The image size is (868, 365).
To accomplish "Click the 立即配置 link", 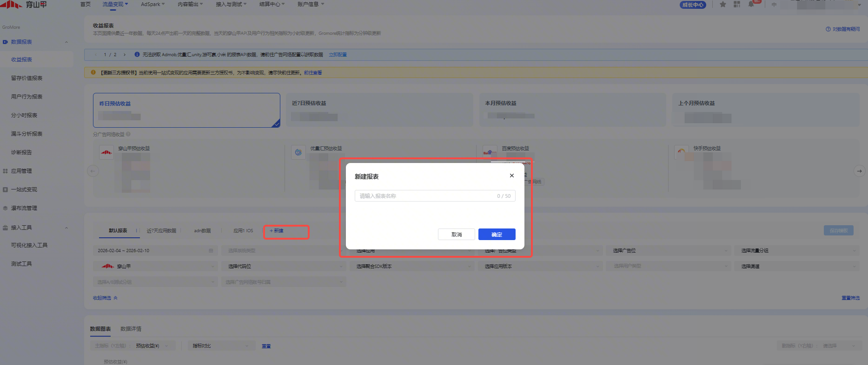I will 338,55.
